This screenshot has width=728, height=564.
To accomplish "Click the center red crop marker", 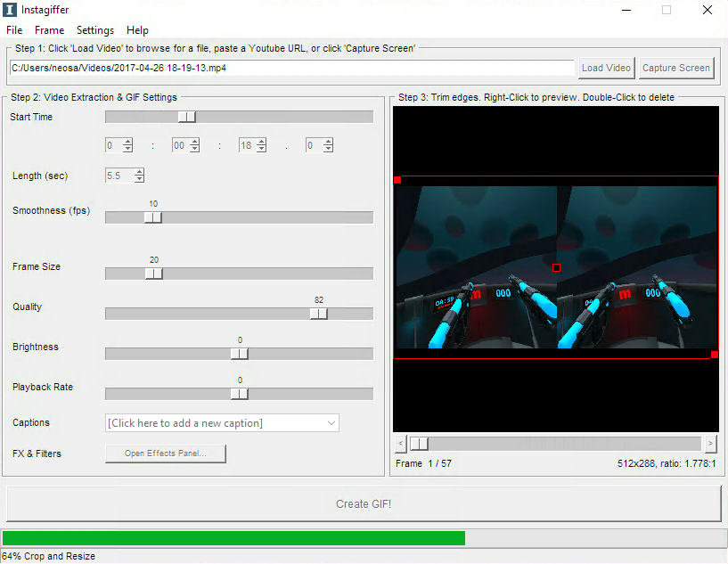I will pyautogui.click(x=556, y=267).
